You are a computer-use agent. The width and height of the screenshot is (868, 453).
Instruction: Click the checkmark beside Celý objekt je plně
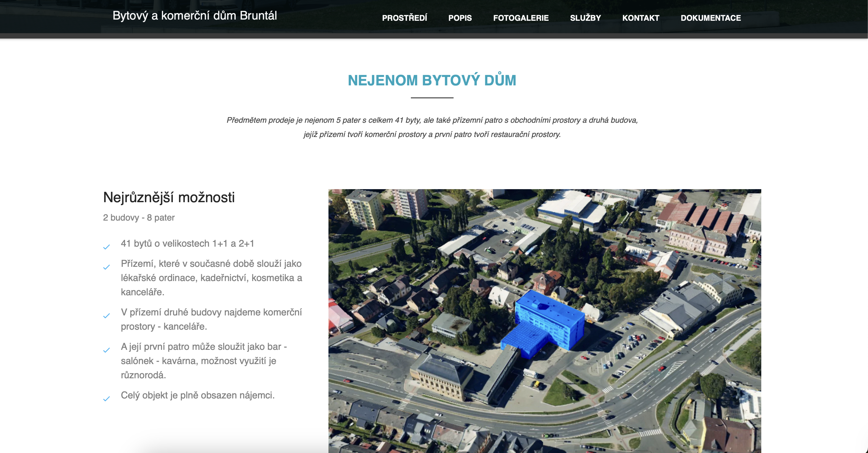106,399
